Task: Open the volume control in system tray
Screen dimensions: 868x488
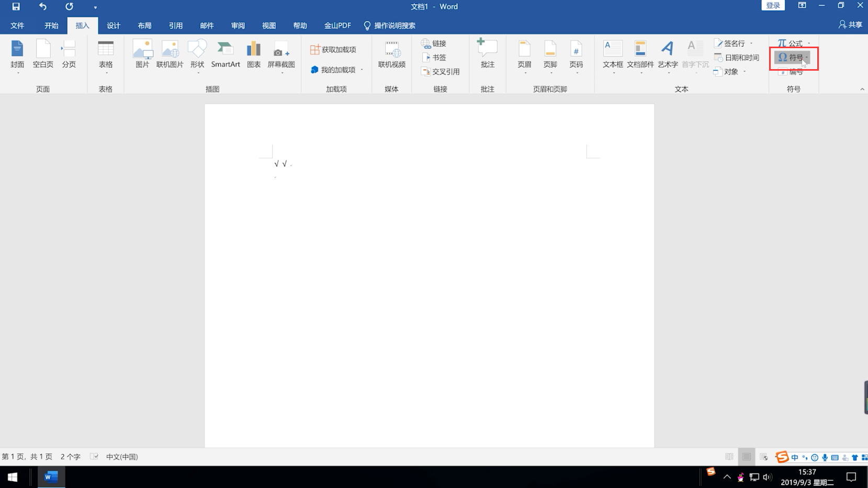Action: [767, 477]
